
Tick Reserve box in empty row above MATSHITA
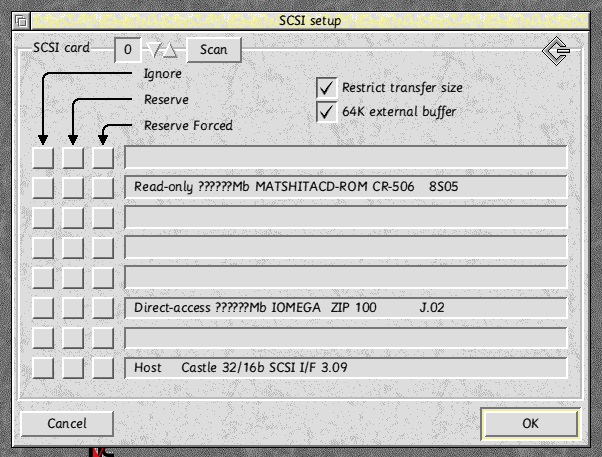pyautogui.click(x=73, y=157)
